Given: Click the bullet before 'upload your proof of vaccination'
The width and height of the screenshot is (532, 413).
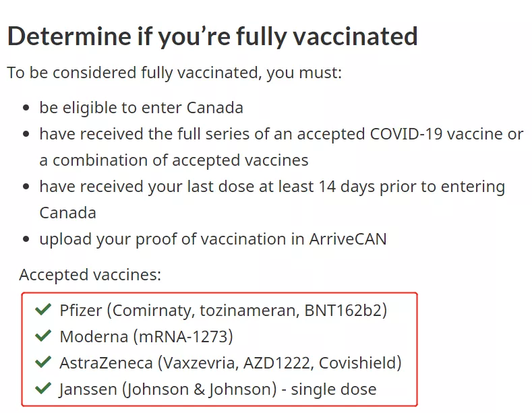Looking at the screenshot, I should (26, 239).
